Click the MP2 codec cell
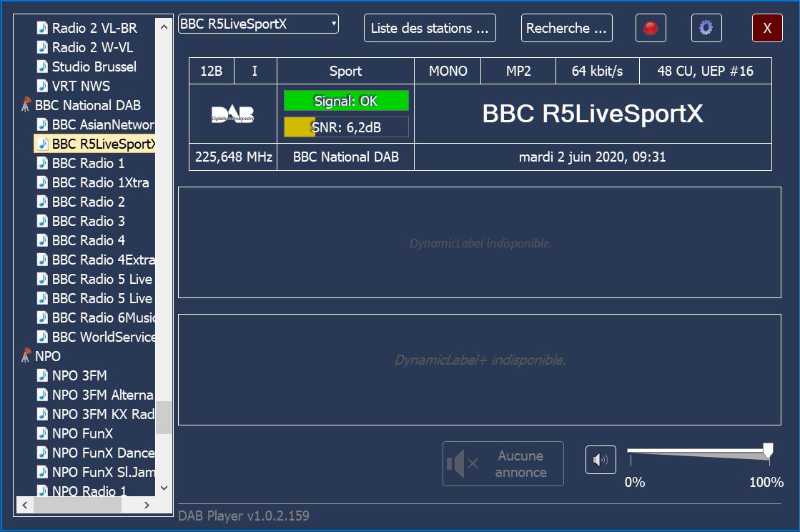Screen dimensions: 800x532 pos(518,71)
